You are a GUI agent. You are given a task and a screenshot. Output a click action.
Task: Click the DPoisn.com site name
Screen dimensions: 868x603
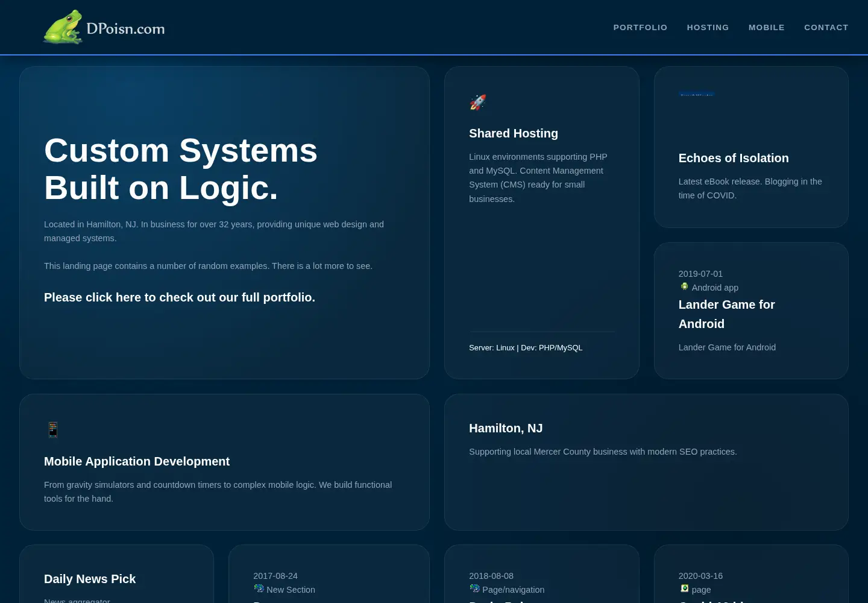[125, 28]
